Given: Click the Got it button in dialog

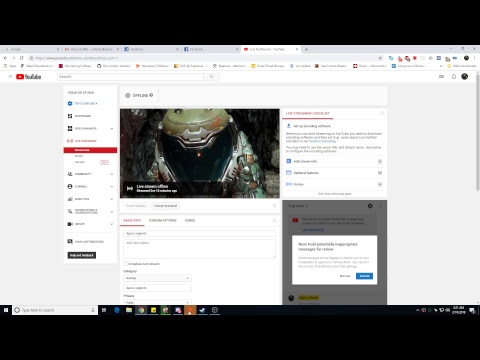Looking at the screenshot, I should click(364, 276).
